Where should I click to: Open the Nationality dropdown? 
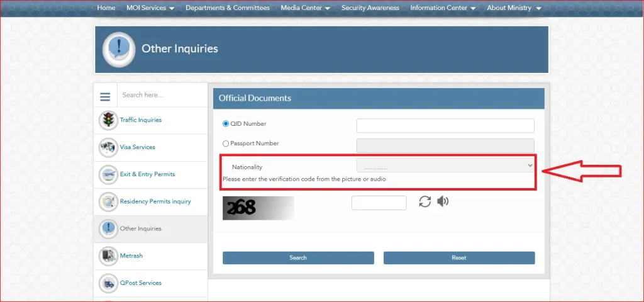pyautogui.click(x=445, y=165)
